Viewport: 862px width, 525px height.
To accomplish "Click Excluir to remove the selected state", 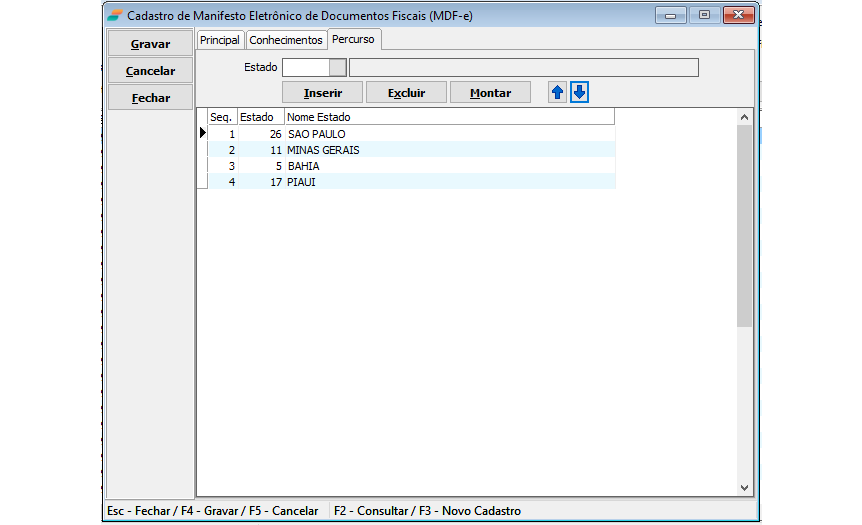I will tap(406, 93).
